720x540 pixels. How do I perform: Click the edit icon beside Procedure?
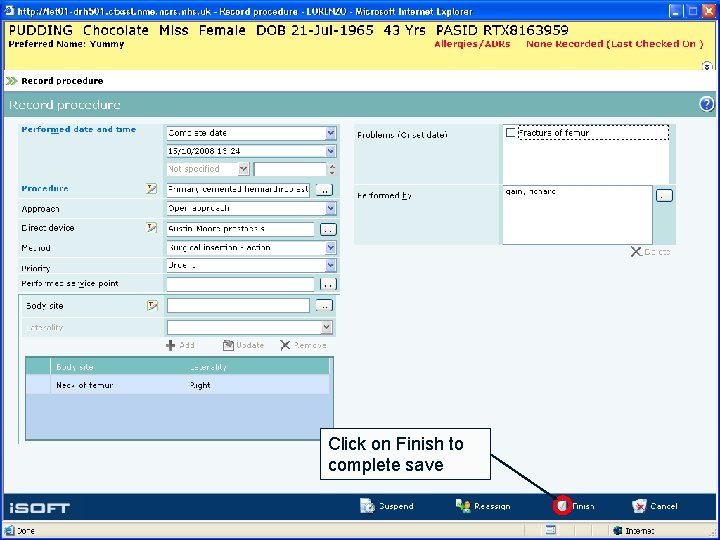(151, 189)
